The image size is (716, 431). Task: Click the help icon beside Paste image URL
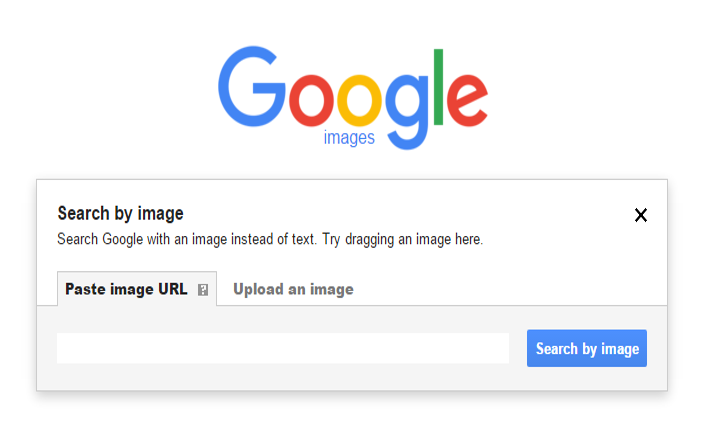click(x=203, y=290)
